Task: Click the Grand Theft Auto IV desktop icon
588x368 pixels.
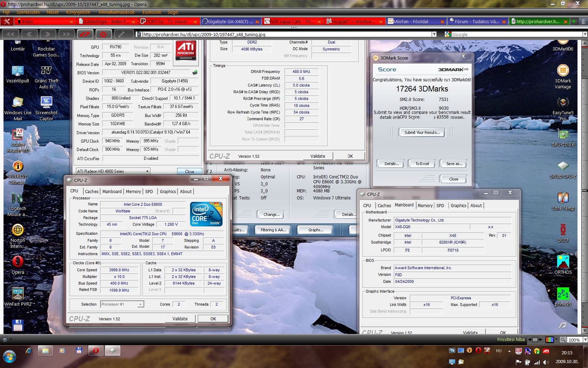Action: pyautogui.click(x=46, y=77)
